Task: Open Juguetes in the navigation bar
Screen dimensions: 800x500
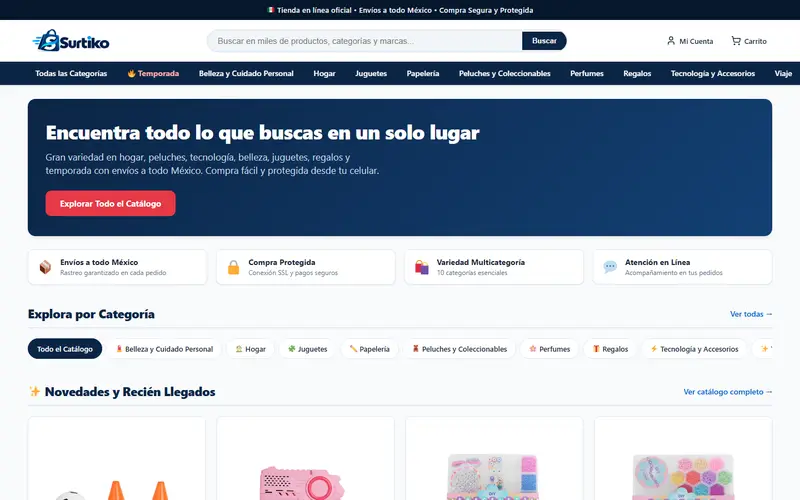Action: point(371,73)
